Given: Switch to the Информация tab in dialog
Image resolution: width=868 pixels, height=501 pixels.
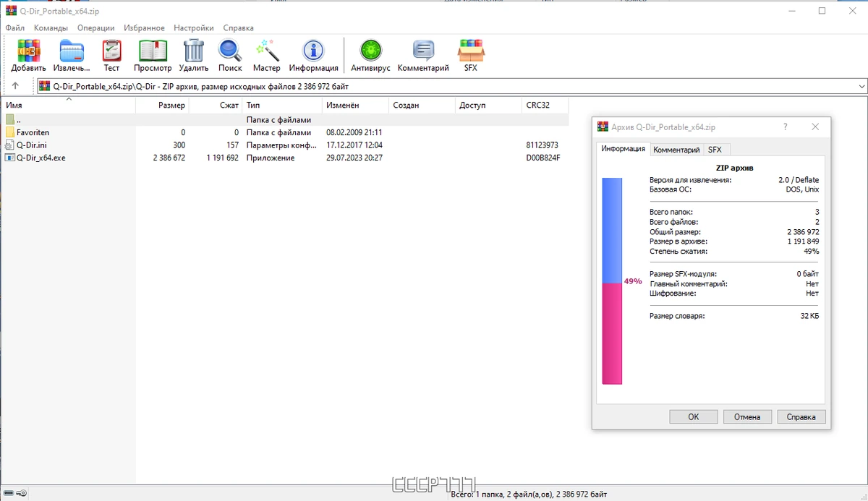Looking at the screenshot, I should click(x=623, y=149).
